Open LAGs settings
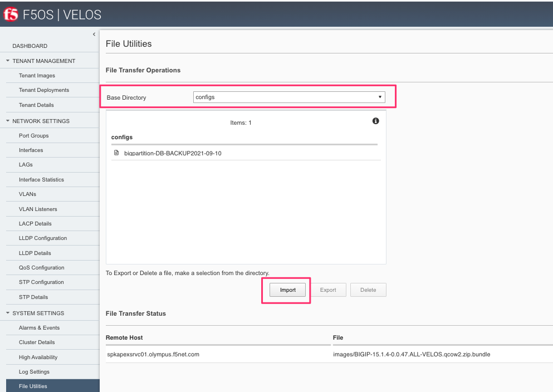The width and height of the screenshot is (553, 392). coord(26,165)
